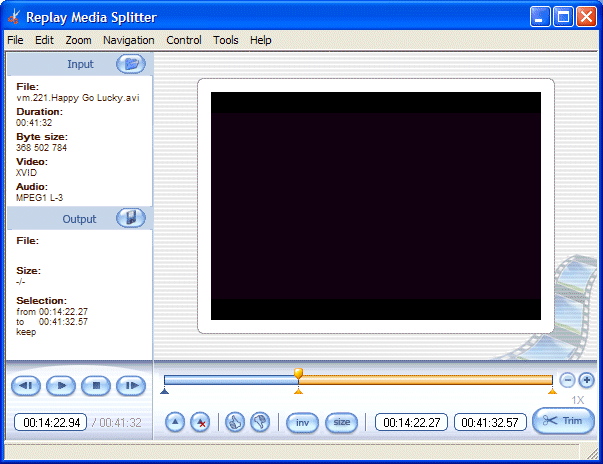
Task: Click the selection 'keep' text
Action: (x=26, y=332)
